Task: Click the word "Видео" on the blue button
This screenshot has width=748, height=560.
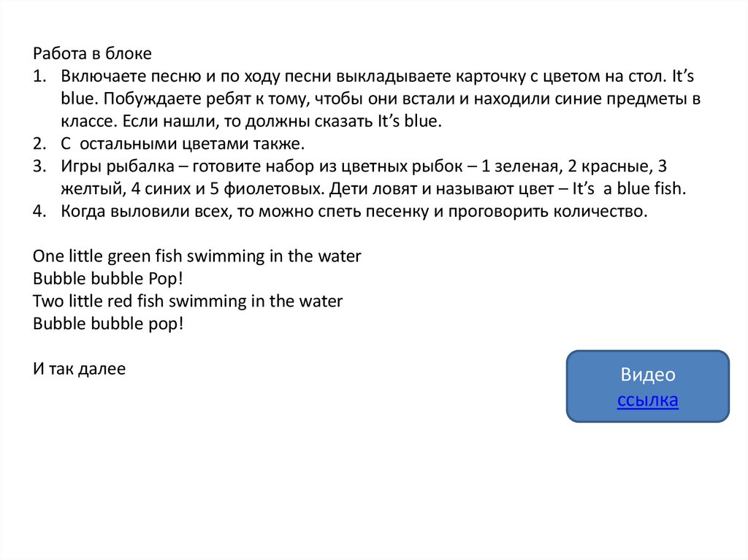Action: [x=648, y=375]
